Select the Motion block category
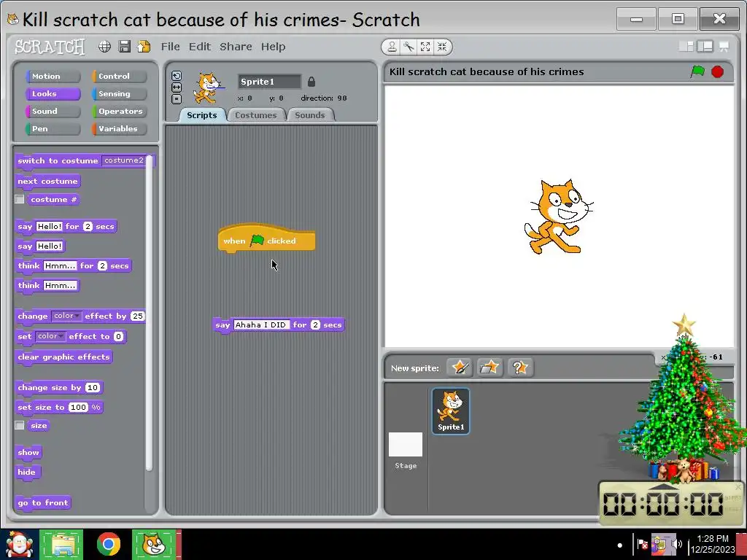 click(x=53, y=76)
